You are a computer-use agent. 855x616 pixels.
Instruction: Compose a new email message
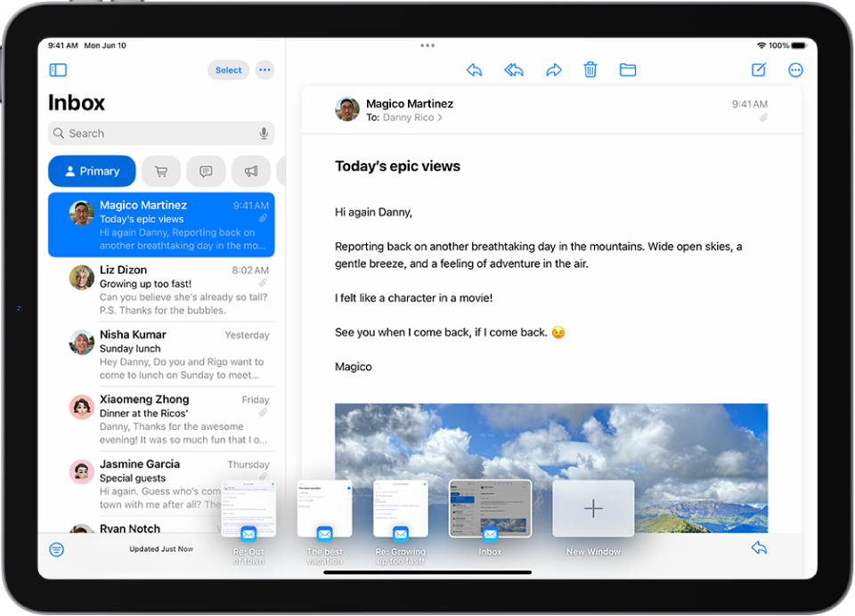coord(758,69)
